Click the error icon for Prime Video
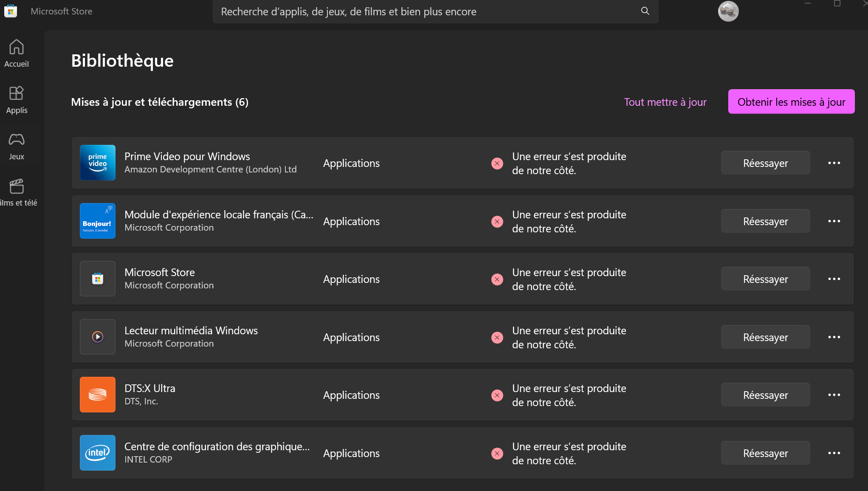 tap(497, 164)
